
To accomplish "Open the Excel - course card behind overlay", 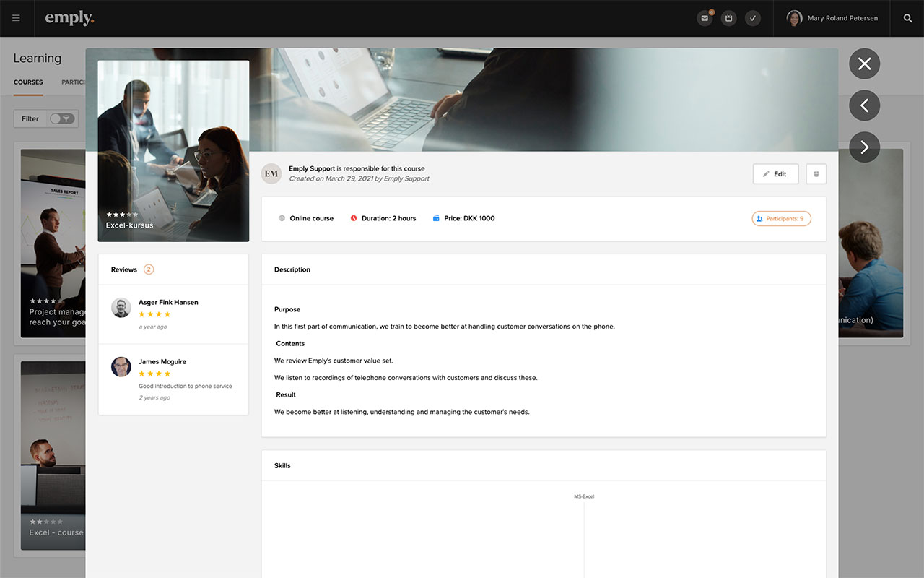I will click(53, 455).
